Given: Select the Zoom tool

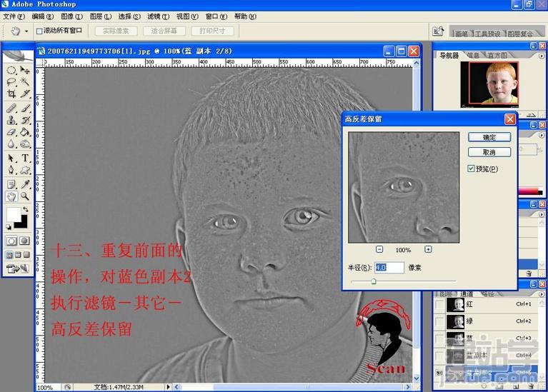Looking at the screenshot, I should pyautogui.click(x=25, y=196).
